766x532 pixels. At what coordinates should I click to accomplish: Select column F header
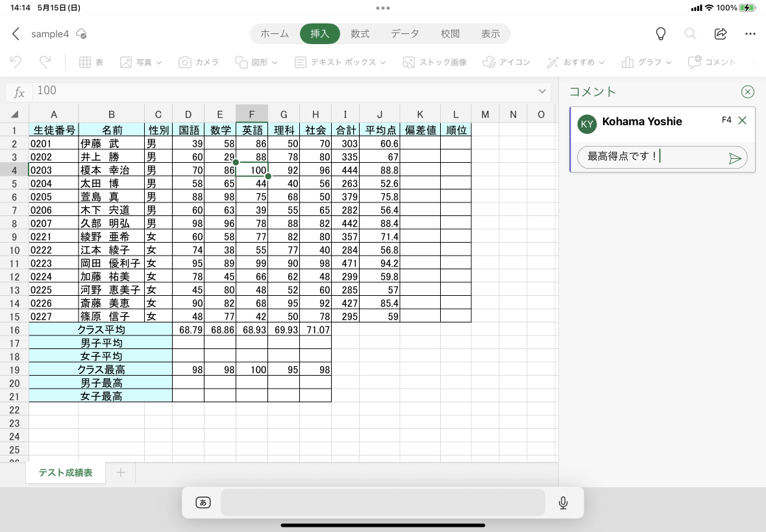pyautogui.click(x=252, y=114)
